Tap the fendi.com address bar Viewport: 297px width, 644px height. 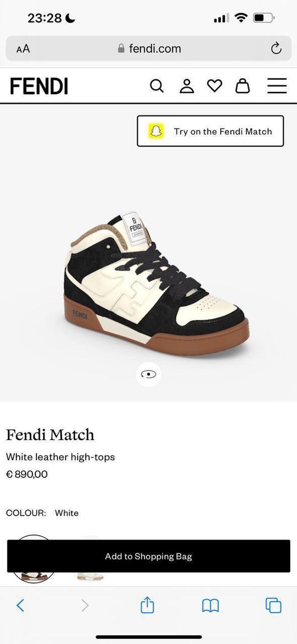pos(148,48)
